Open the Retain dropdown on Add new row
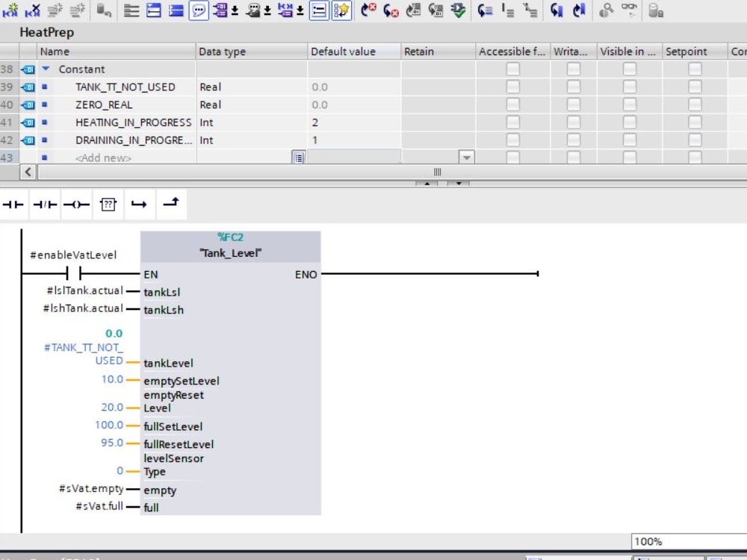Image resolution: width=747 pixels, height=560 pixels. point(466,158)
